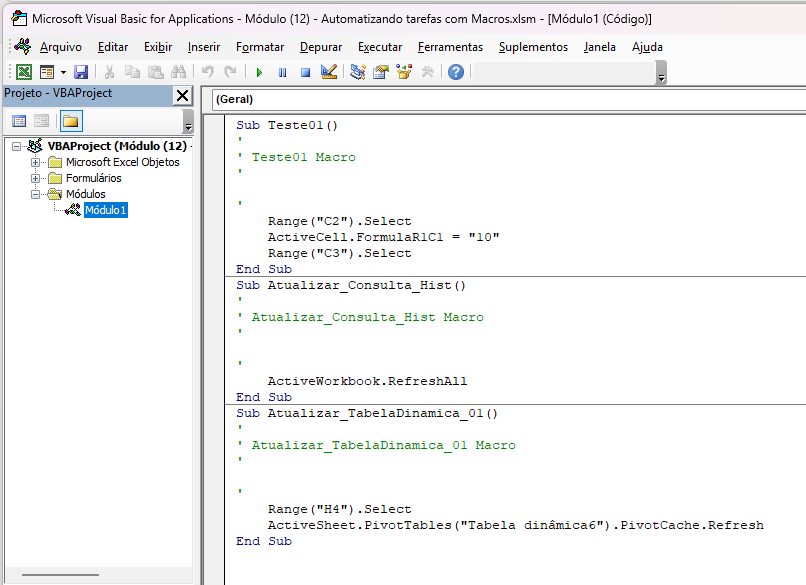The image size is (806, 585).
Task: Open the Ferramentas menu
Action: (450, 47)
